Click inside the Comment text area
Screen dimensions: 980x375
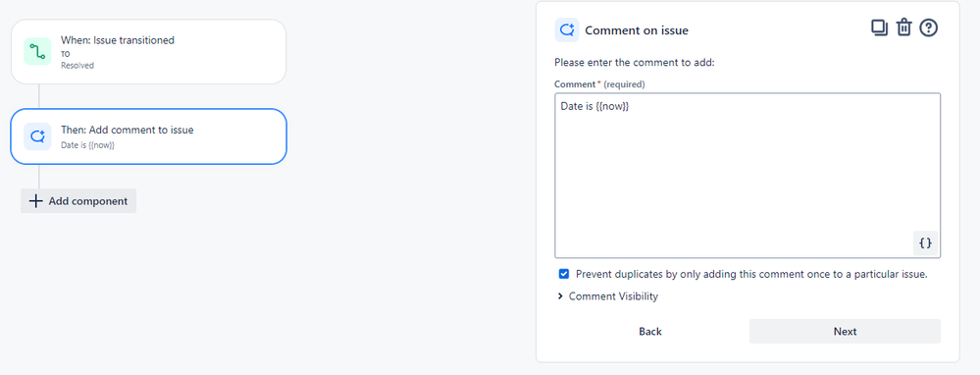(748, 176)
